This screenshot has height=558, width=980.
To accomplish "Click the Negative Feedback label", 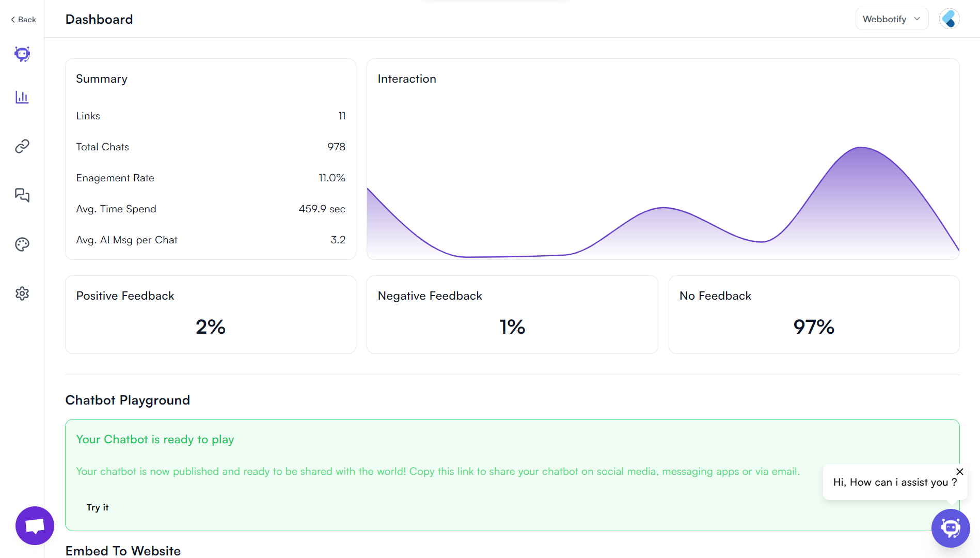I will [430, 296].
